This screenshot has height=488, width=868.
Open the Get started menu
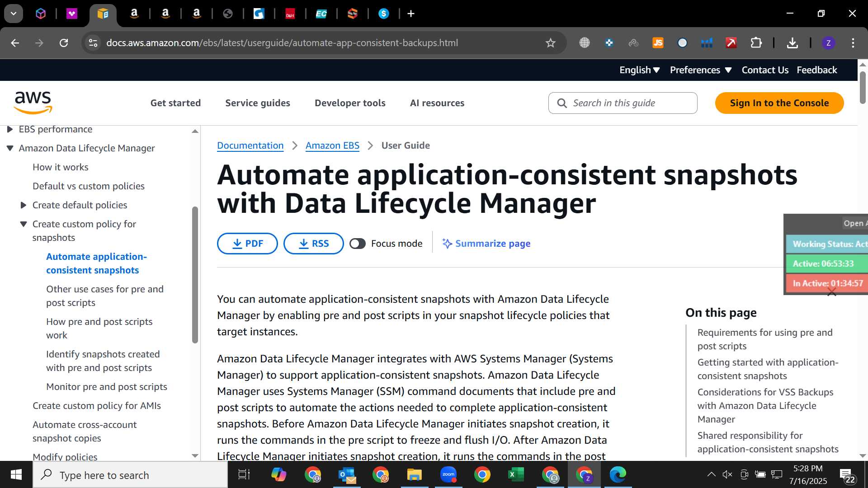[x=175, y=103]
